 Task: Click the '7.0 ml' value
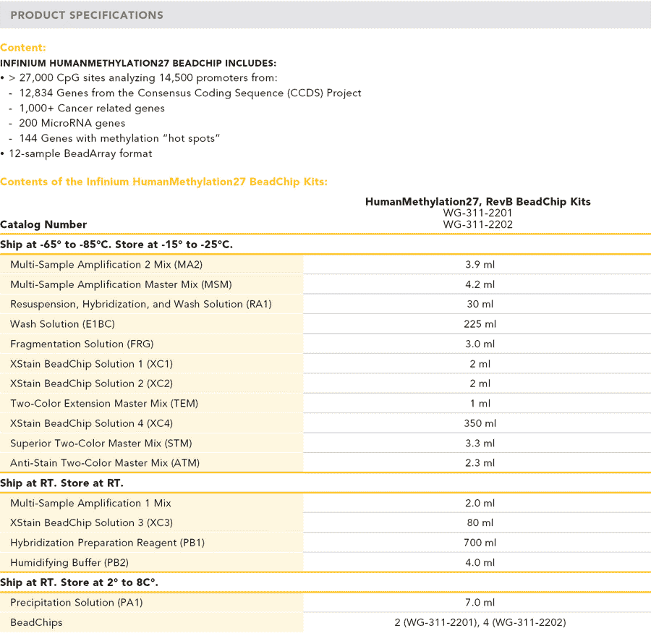tap(480, 603)
